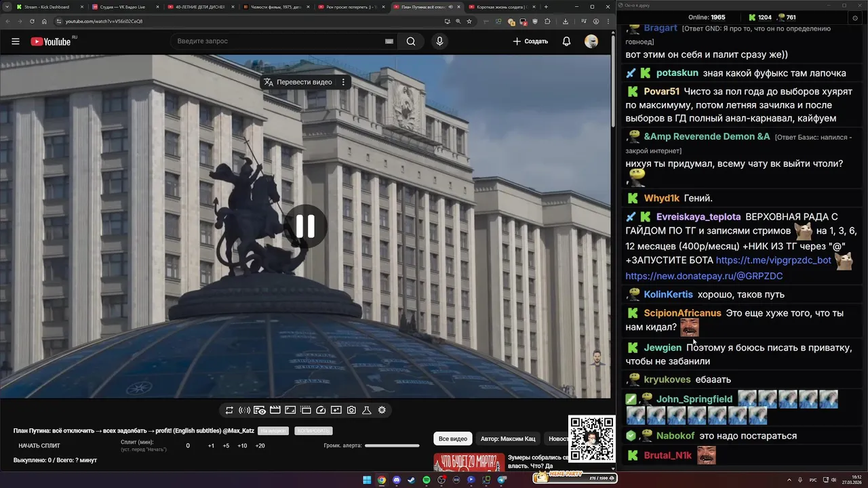Image resolution: width=868 pixels, height=488 pixels.
Task: Open the three-dot menu beside Перевести видео
Action: [343, 82]
